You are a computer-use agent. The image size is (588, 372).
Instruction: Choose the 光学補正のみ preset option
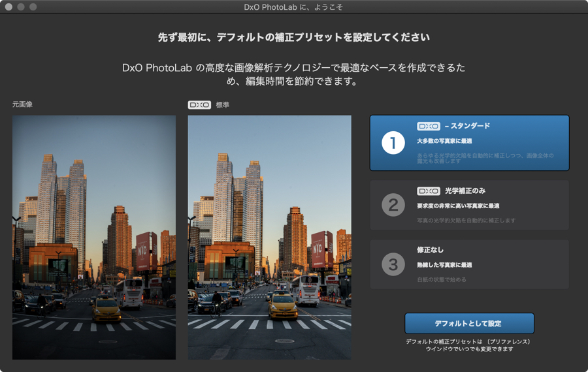(470, 205)
